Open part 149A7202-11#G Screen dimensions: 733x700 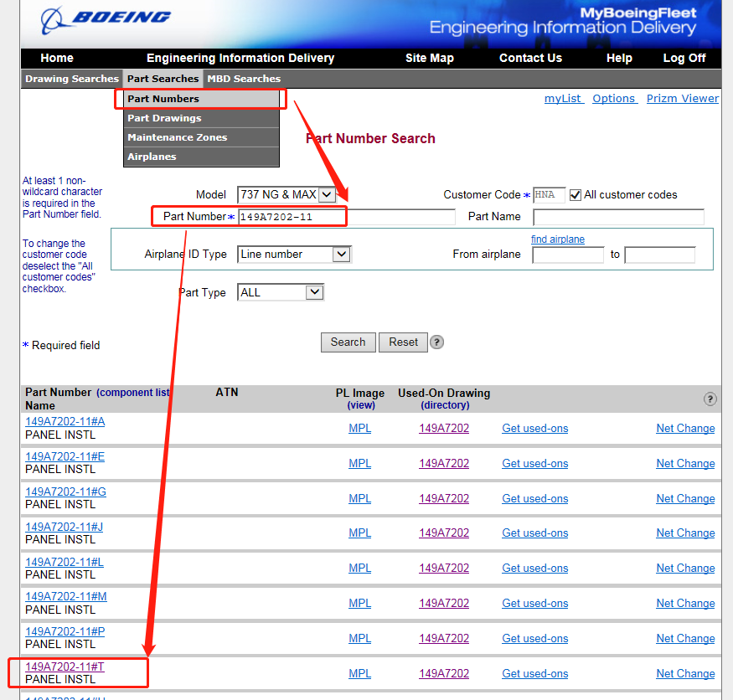click(65, 492)
